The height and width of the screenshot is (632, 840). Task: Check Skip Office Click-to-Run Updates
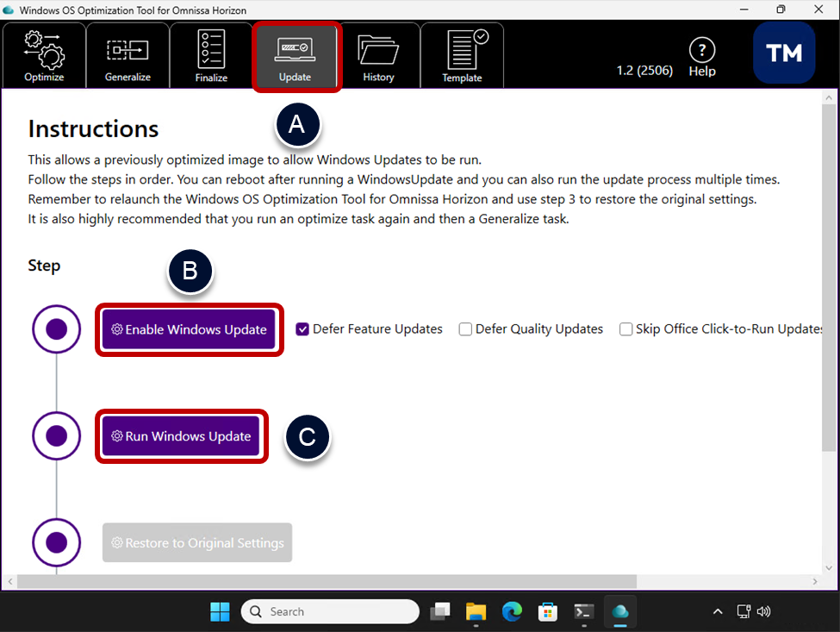coord(625,329)
